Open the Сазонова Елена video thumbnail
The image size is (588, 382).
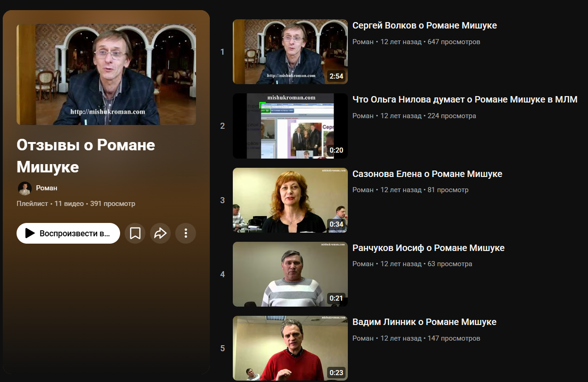point(290,200)
